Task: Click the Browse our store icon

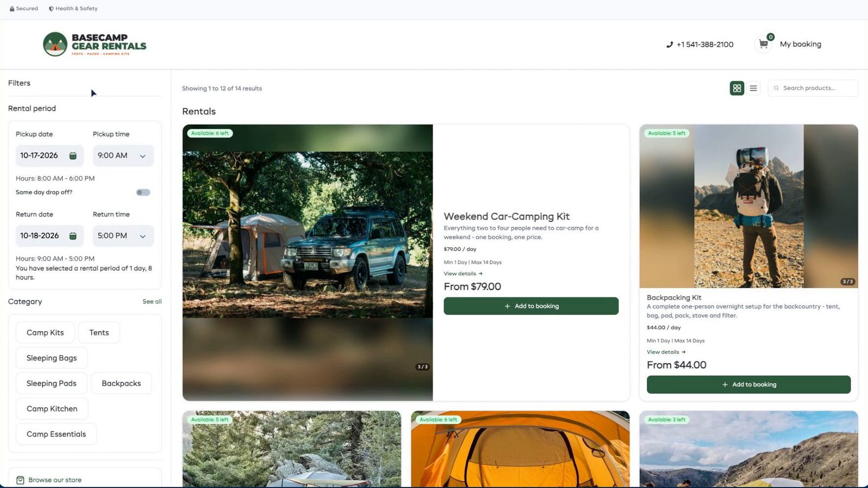Action: click(20, 480)
